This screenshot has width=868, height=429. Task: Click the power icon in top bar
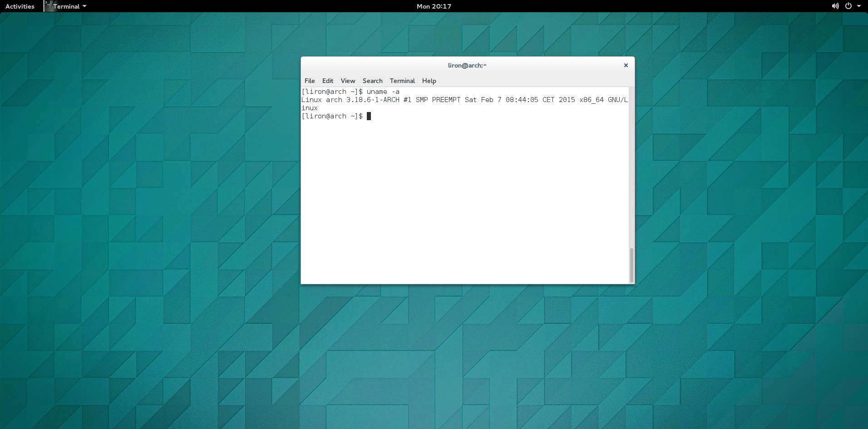point(848,6)
